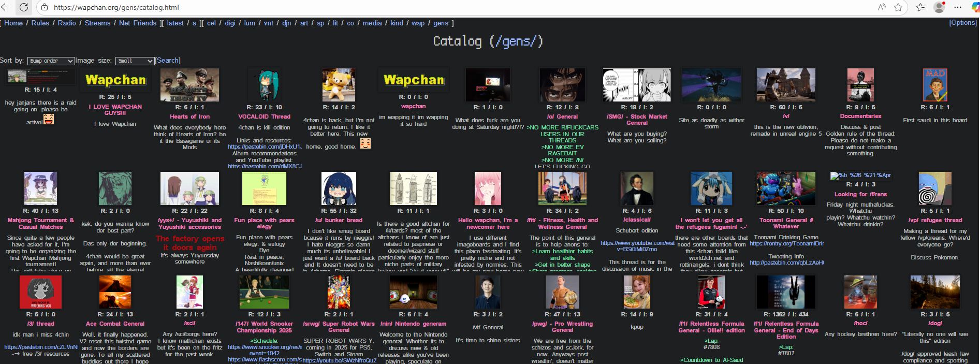Open youtube link in /classical/ thread
Viewport: 980px width, 364px height.
(x=637, y=246)
